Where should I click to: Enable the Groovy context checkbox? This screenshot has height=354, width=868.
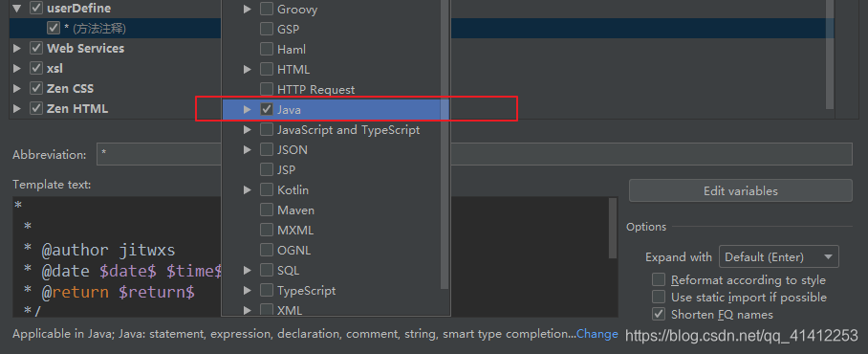tap(267, 9)
